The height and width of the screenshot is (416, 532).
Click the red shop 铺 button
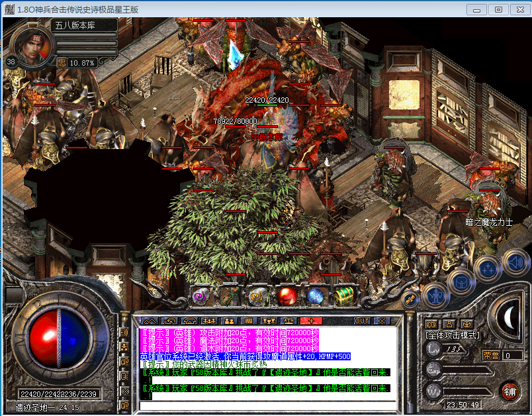510,391
